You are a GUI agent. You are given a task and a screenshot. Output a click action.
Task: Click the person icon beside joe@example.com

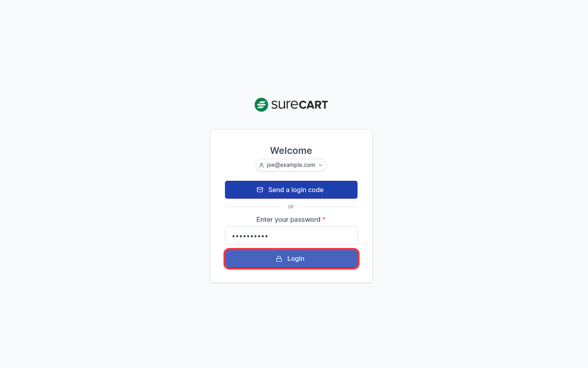261,165
